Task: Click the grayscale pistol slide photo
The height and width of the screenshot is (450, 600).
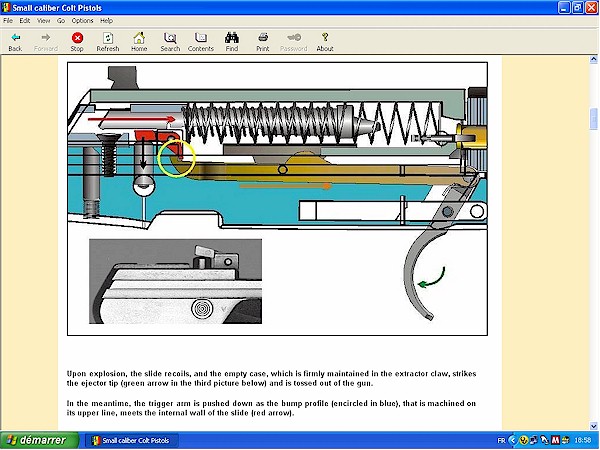Action: coord(176,281)
